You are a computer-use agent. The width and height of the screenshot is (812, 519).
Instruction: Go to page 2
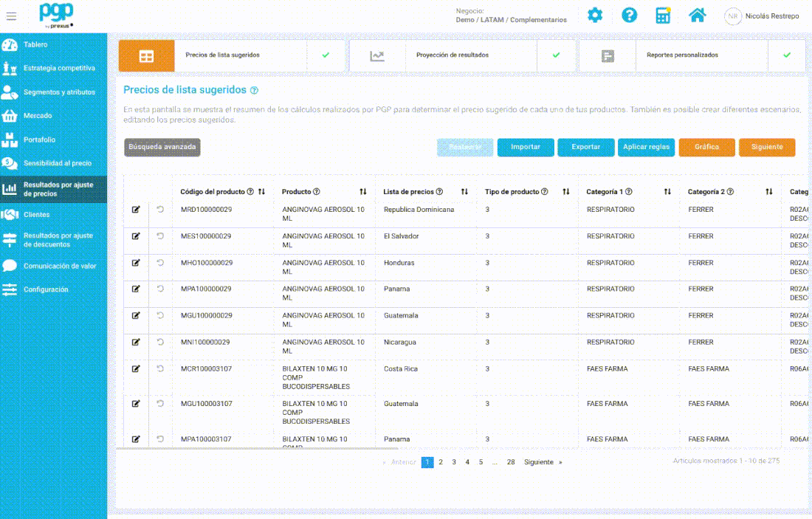pyautogui.click(x=441, y=462)
